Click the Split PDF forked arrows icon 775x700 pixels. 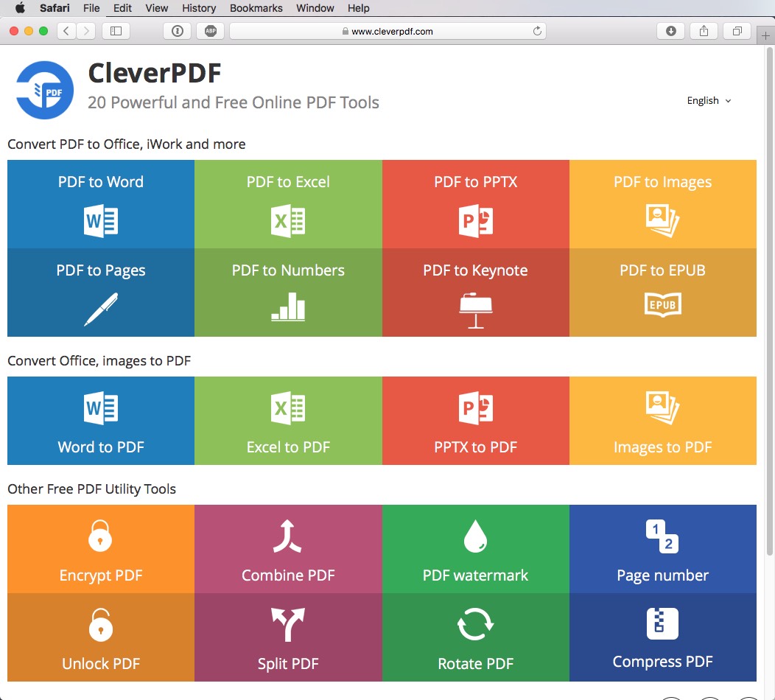(287, 624)
